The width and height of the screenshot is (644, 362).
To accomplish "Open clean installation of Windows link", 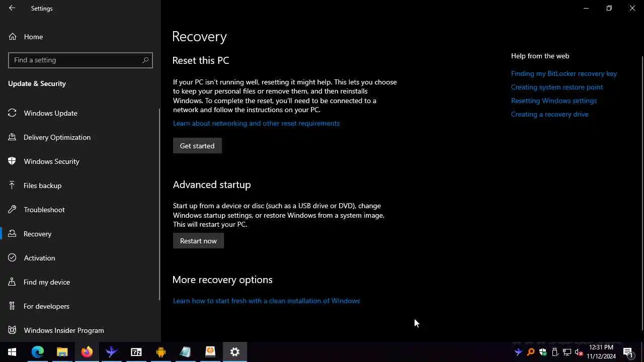I will point(266,301).
